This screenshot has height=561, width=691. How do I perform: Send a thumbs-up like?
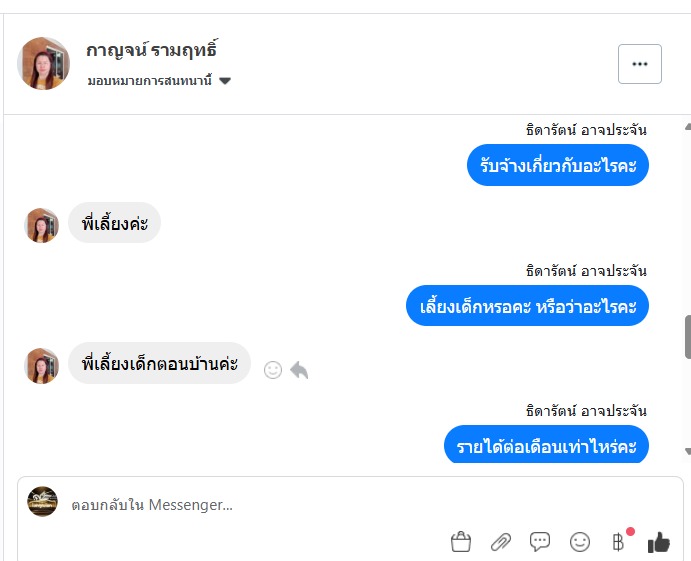658,542
